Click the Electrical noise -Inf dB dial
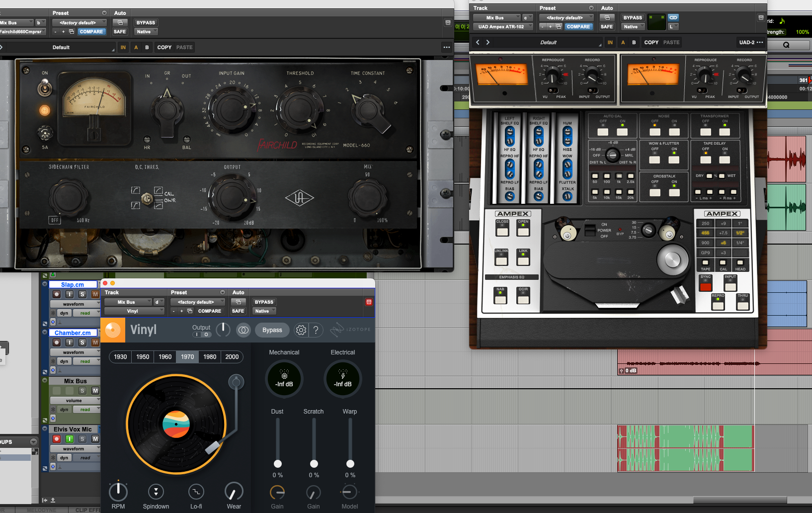Viewport: 812px width, 513px height. tap(343, 379)
